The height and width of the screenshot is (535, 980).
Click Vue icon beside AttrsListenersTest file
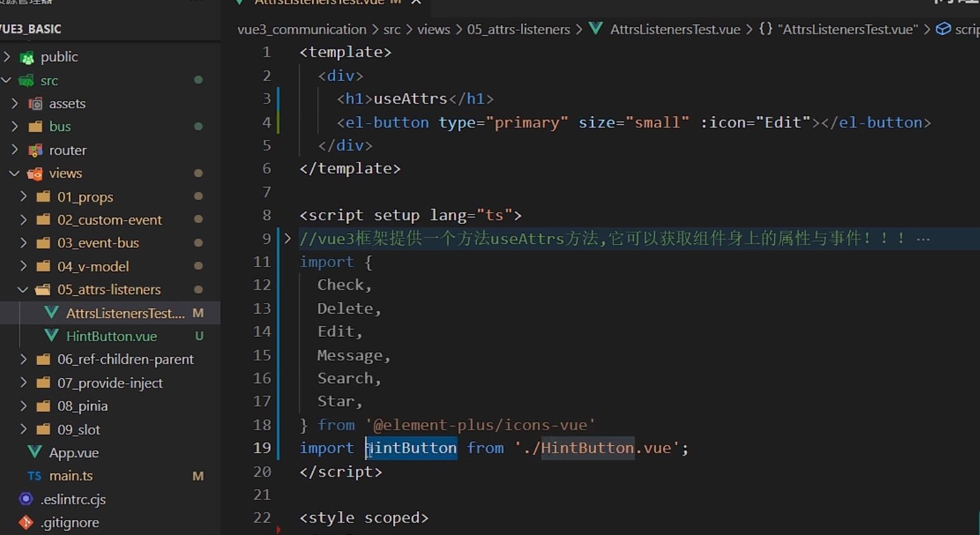point(52,312)
